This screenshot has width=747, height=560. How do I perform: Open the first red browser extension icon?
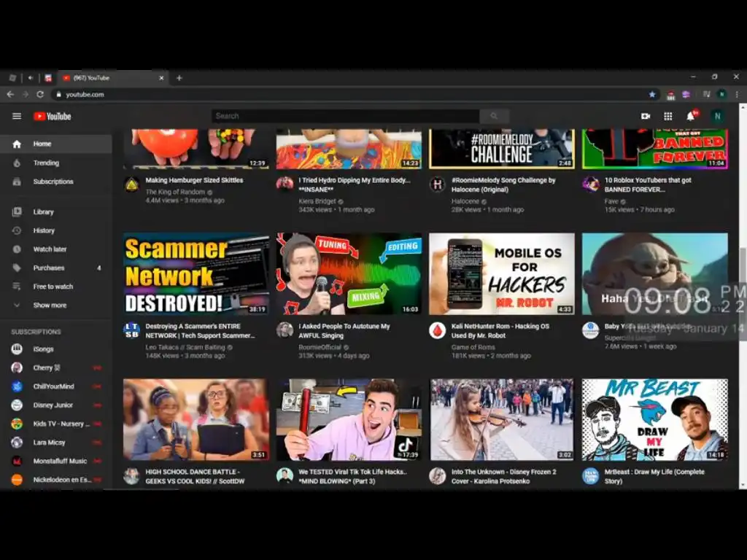click(671, 95)
